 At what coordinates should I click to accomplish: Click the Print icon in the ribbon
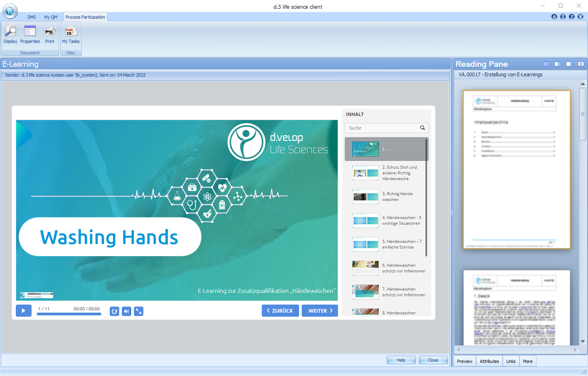(x=50, y=31)
